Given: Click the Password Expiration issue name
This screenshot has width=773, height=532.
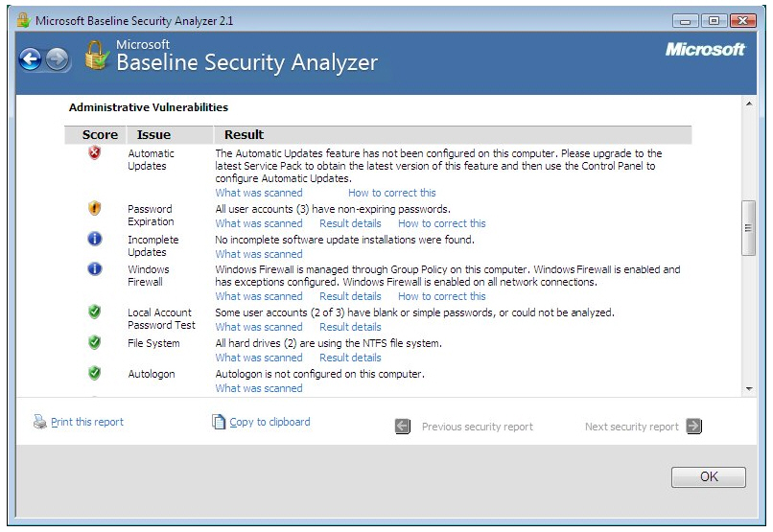Looking at the screenshot, I should (x=151, y=216).
